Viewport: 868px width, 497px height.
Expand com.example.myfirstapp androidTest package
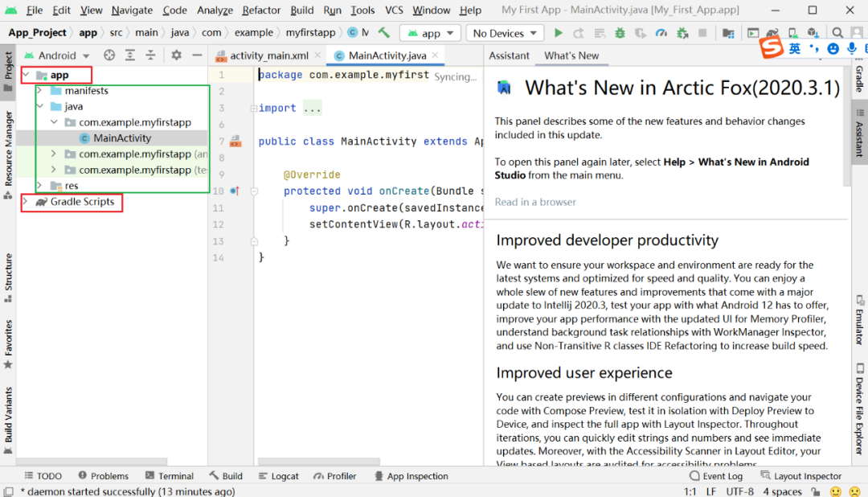click(x=54, y=154)
